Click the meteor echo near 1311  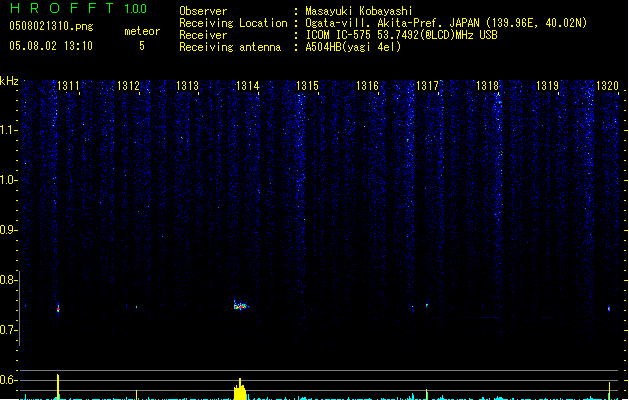58,309
